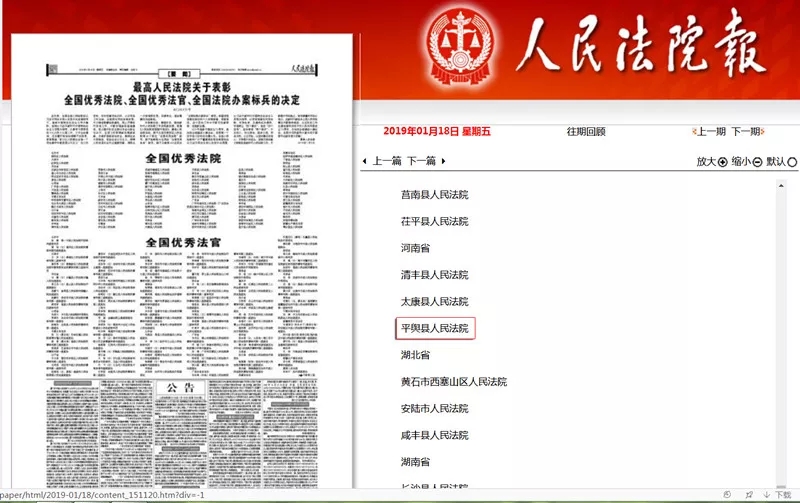Select the 清丰县人民法院 entry
The width and height of the screenshot is (800, 503).
pyautogui.click(x=434, y=275)
